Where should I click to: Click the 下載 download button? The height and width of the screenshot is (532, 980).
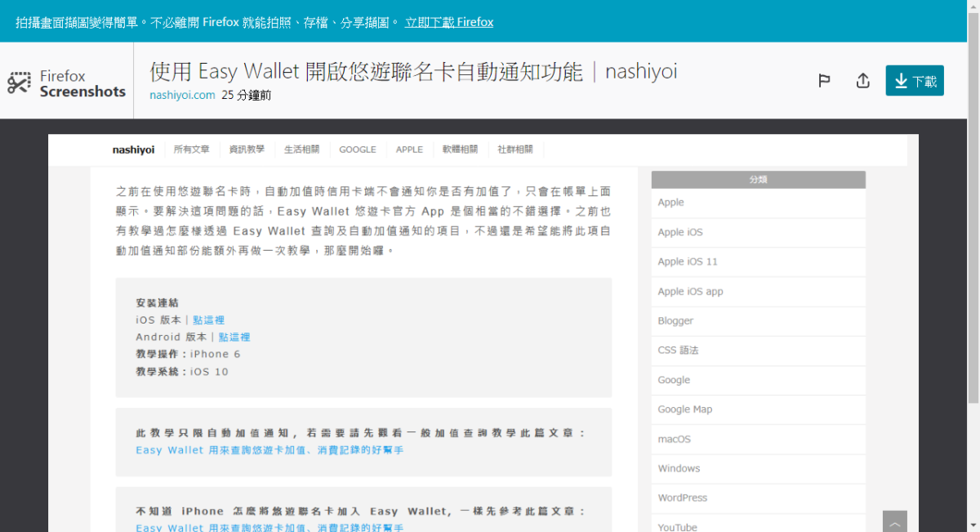coord(915,81)
